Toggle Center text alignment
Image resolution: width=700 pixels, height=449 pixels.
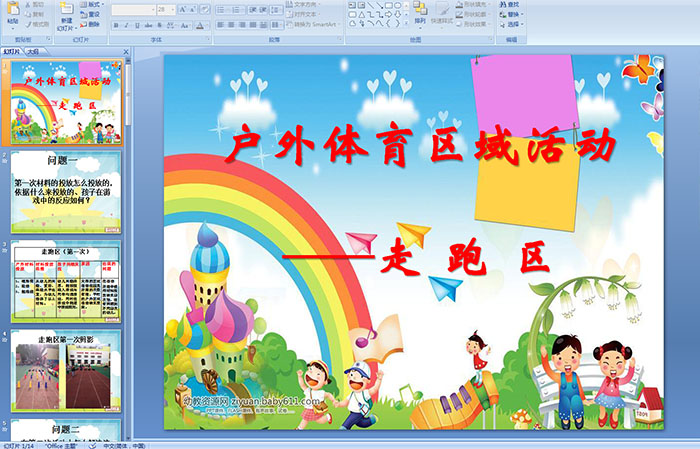click(231, 25)
